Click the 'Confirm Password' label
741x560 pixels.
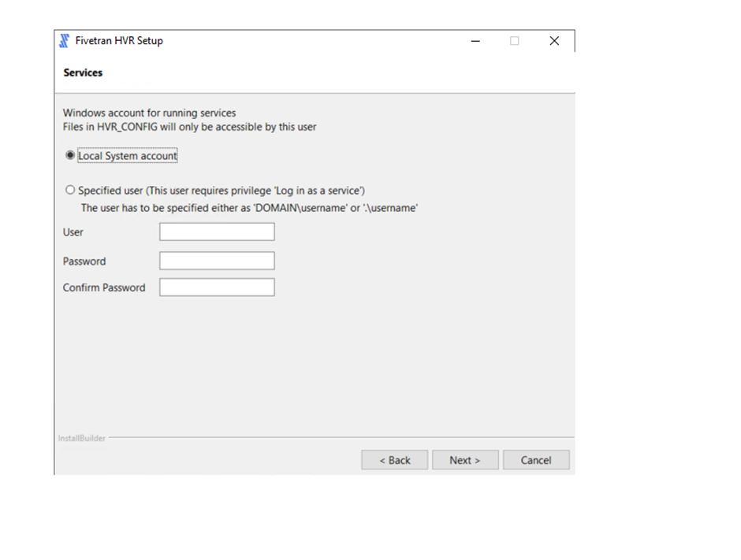pos(104,287)
